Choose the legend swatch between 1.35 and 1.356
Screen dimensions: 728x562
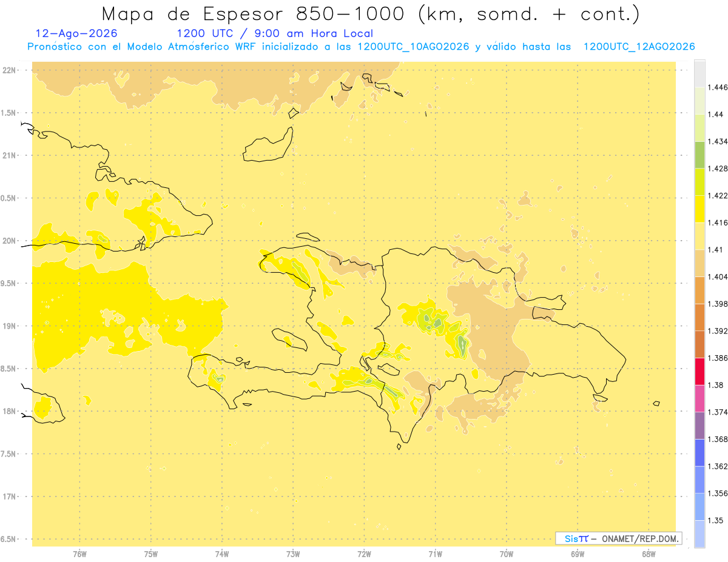[x=699, y=507]
